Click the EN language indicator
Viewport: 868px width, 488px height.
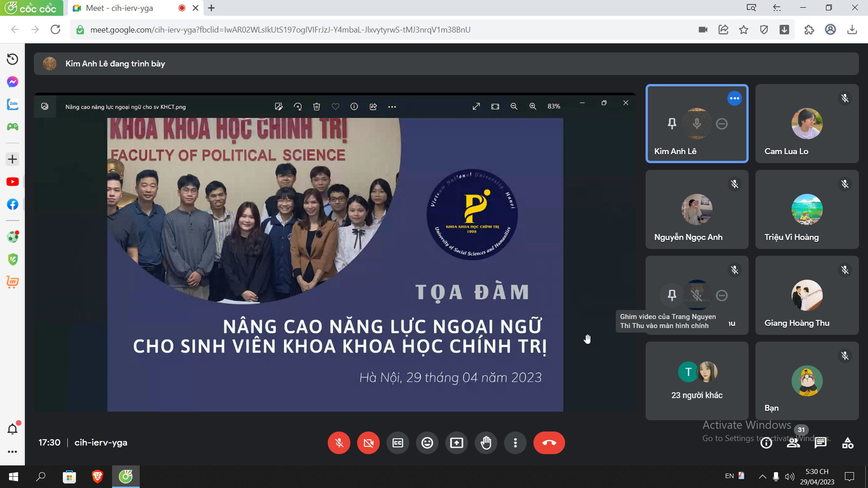point(729,476)
